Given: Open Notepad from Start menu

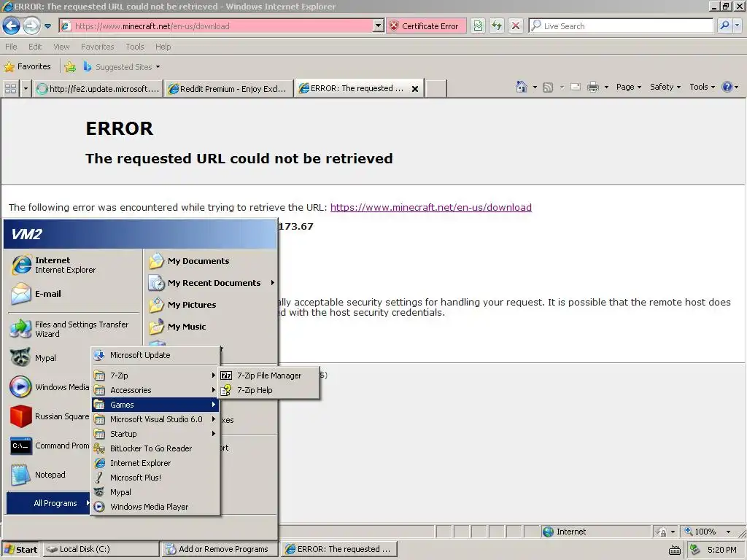Looking at the screenshot, I should (x=50, y=475).
